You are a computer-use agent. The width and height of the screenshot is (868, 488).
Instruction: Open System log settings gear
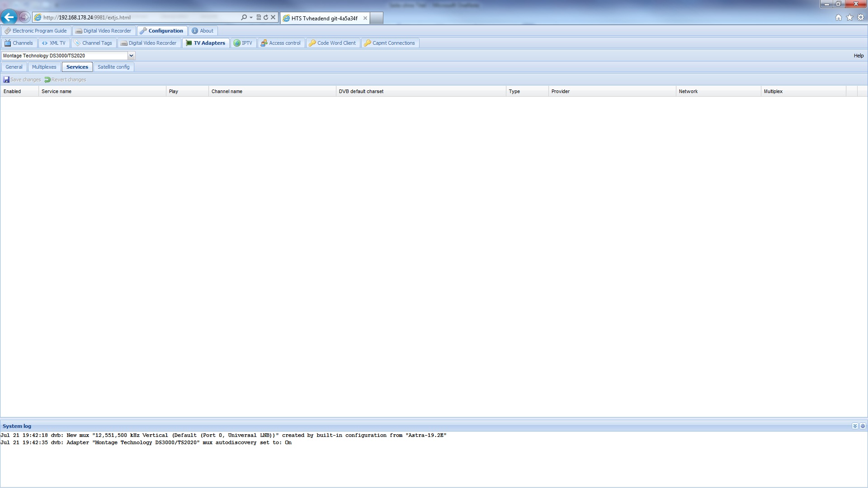863,426
